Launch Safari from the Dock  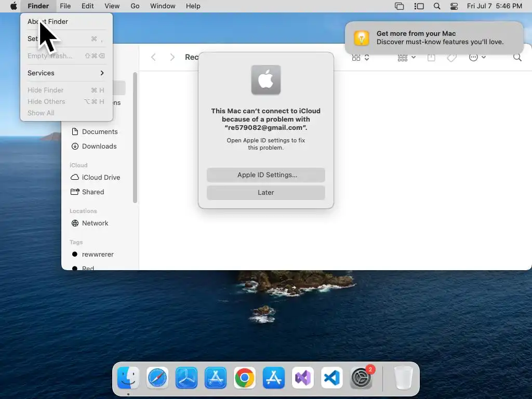[157, 378]
